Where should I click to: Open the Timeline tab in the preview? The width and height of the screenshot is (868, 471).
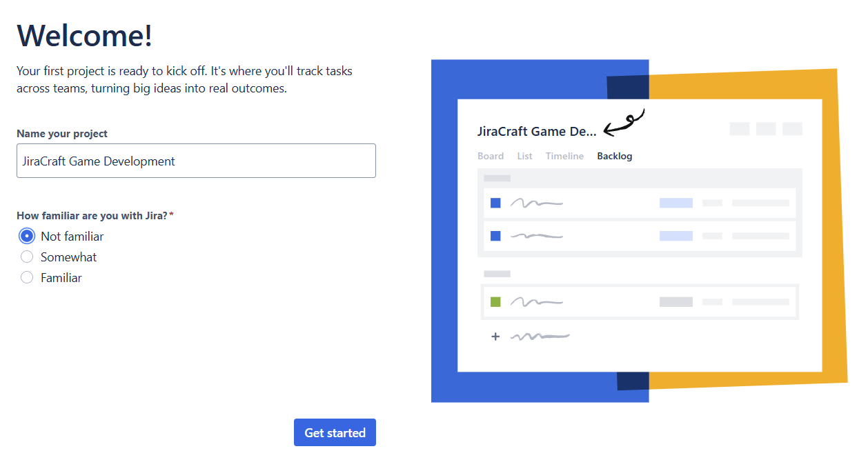click(564, 156)
